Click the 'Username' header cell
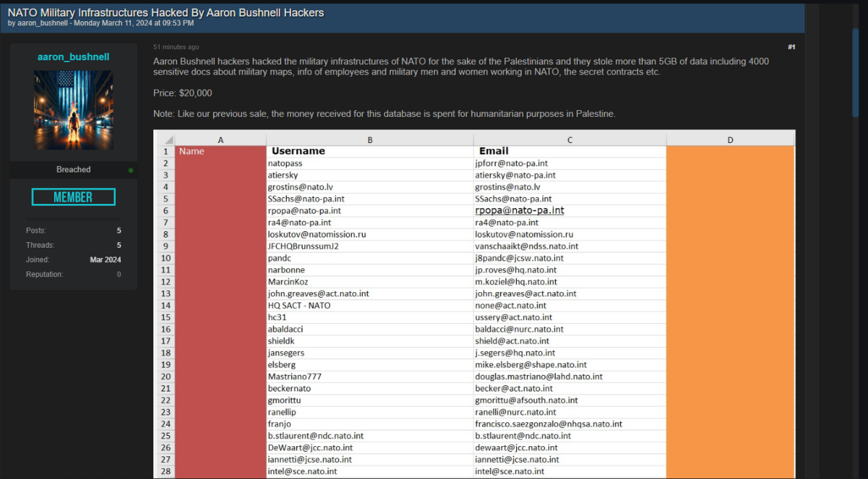Screen dimensions: 868x479 [370, 151]
